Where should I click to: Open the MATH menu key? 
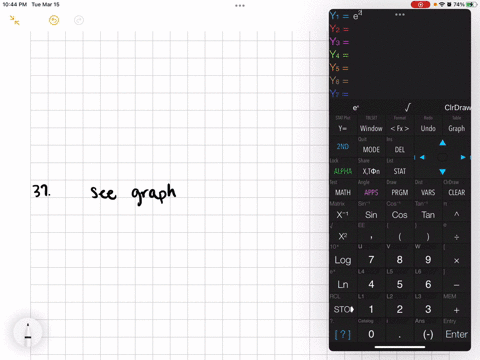coord(343,193)
